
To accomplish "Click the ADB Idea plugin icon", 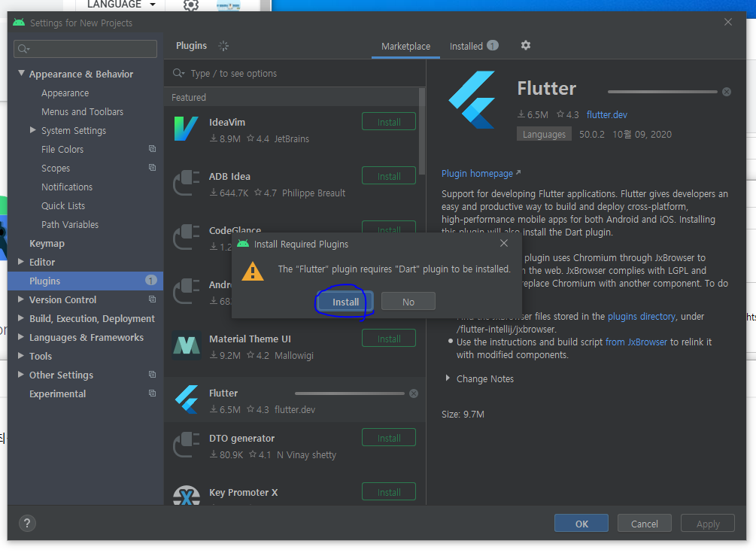I will point(186,183).
